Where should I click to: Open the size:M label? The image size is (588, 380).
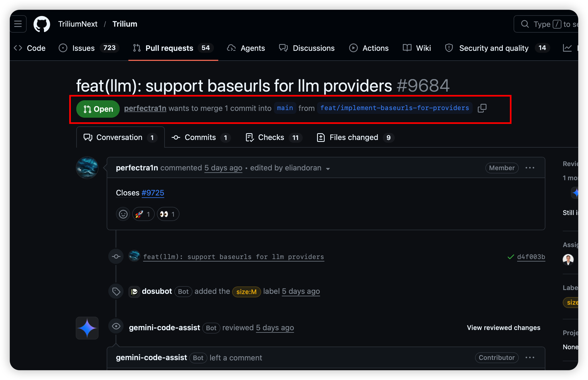coord(246,292)
